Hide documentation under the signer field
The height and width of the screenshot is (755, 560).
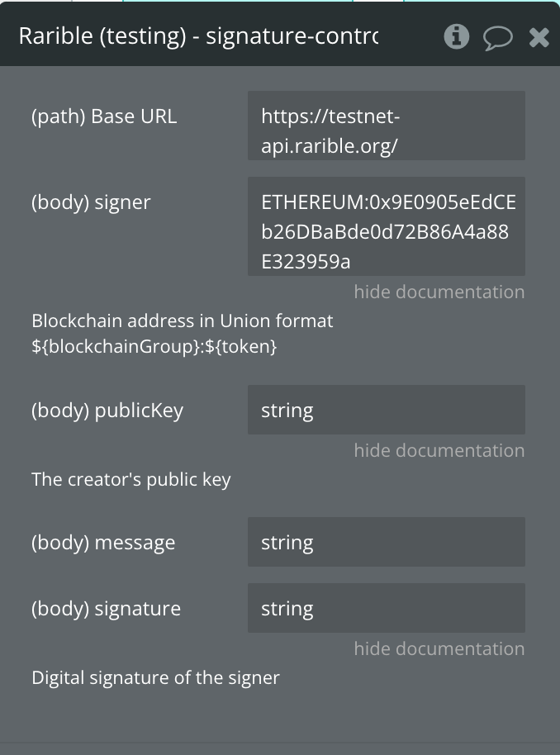pos(439,292)
